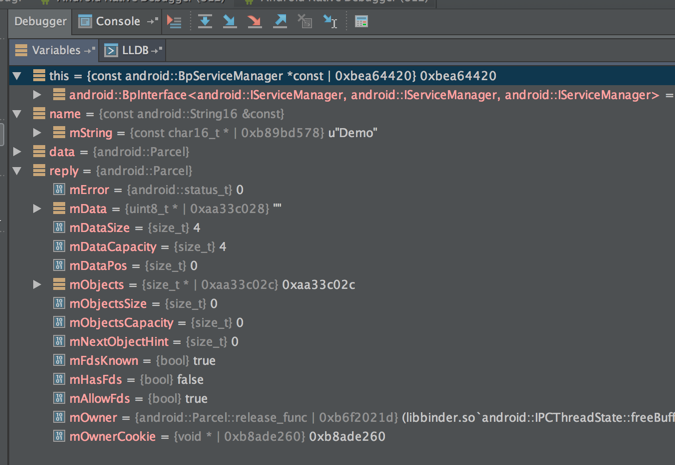675x465 pixels.
Task: Select the 'name' String16 row
Action: 342,114
